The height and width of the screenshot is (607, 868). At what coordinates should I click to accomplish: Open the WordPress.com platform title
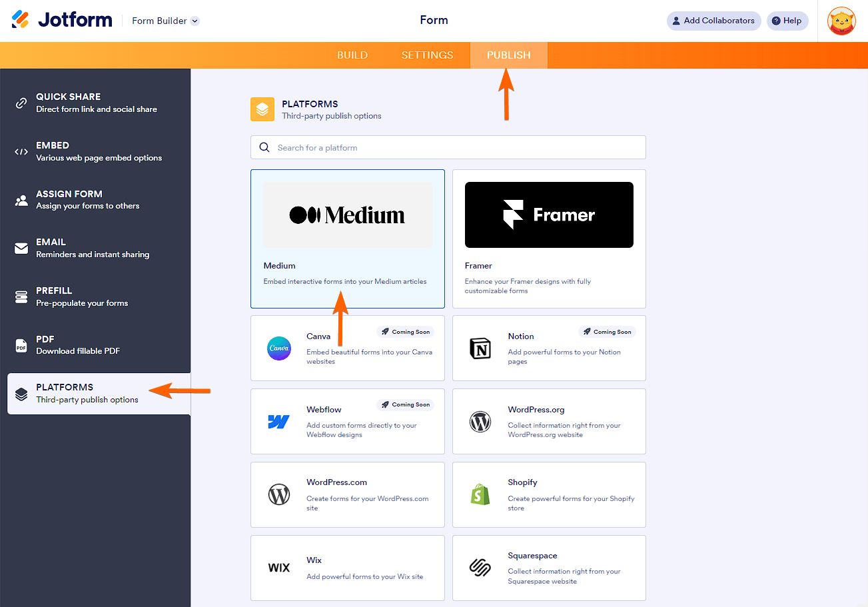tap(336, 482)
